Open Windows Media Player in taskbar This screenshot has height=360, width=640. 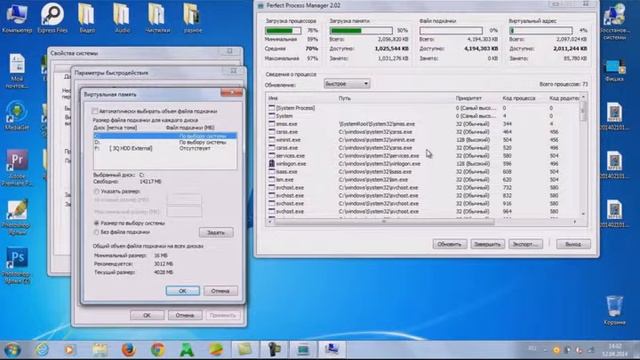tap(70, 350)
